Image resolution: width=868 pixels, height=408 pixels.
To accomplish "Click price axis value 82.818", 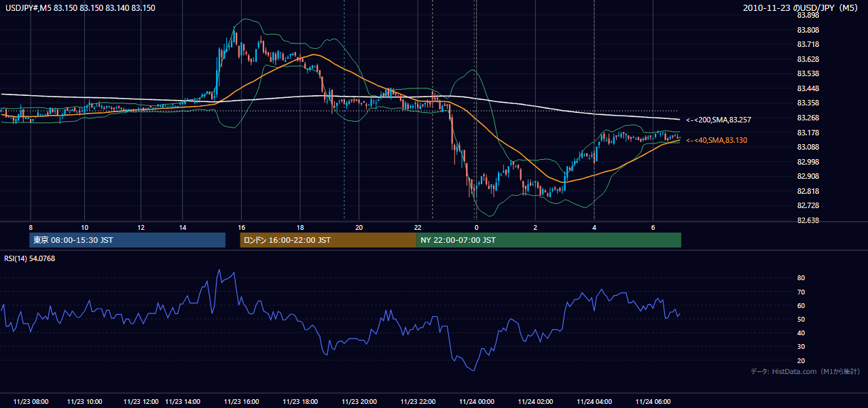I will pos(808,191).
